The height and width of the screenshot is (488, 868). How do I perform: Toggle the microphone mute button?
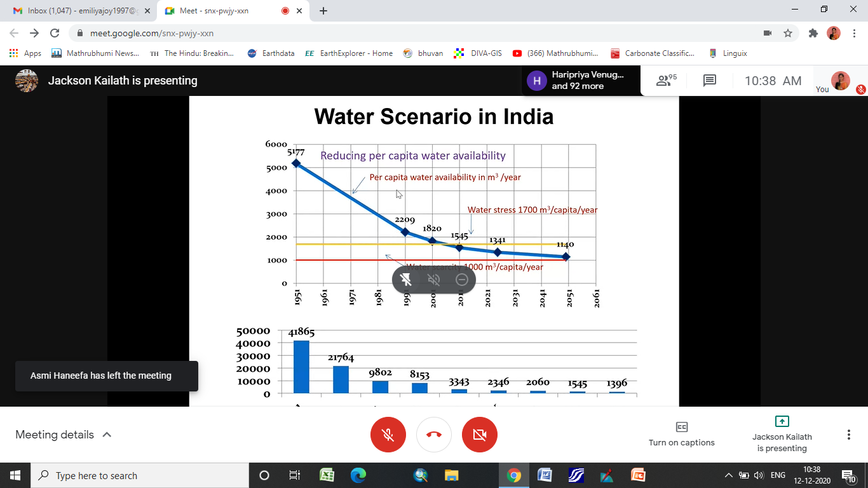[x=388, y=435]
